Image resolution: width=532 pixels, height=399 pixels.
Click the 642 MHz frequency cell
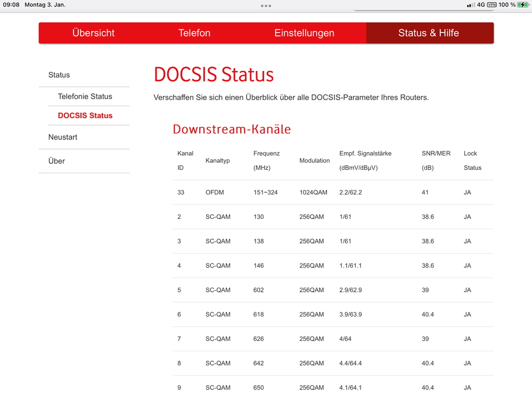[x=258, y=363]
